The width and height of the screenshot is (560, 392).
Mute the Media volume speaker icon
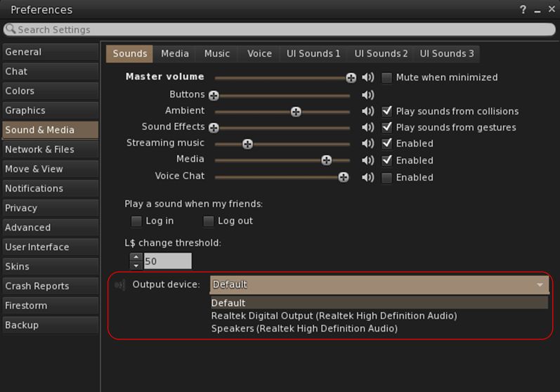tap(367, 161)
